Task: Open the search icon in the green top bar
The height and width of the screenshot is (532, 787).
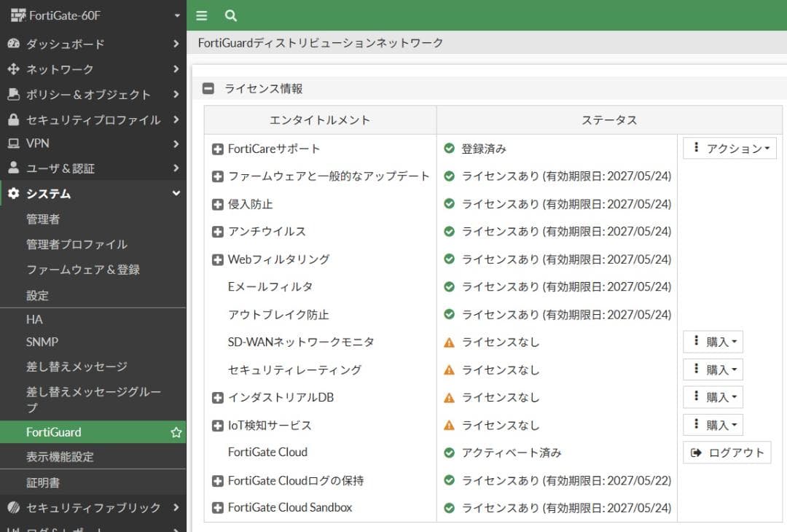Action: (230, 15)
